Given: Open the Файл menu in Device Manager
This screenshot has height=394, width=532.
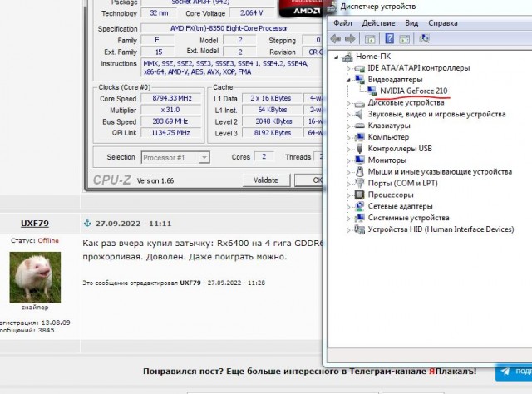Looking at the screenshot, I should point(342,23).
